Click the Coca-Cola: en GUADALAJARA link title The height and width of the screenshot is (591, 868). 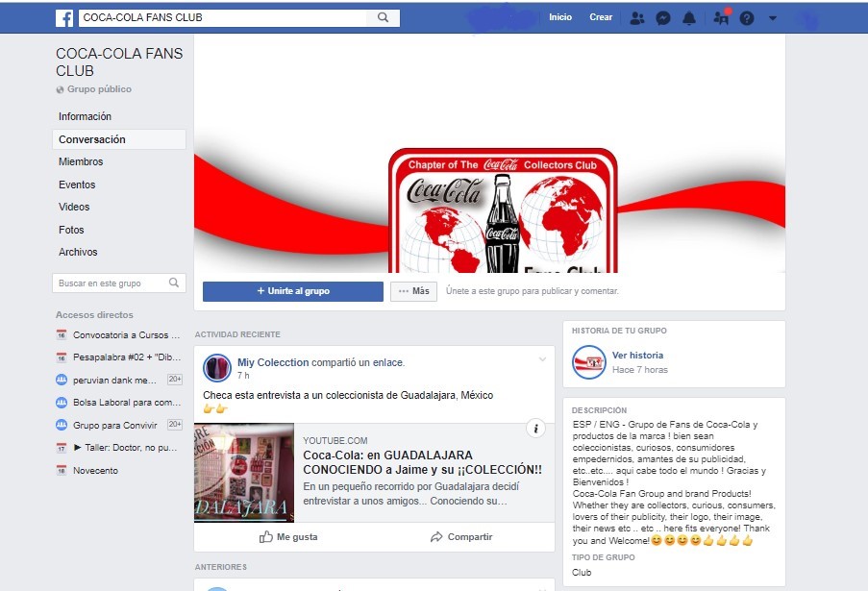[422, 462]
